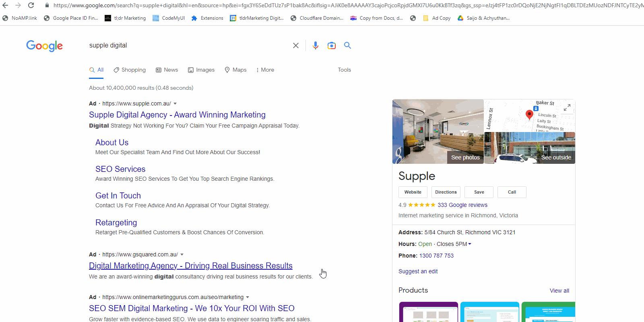The height and width of the screenshot is (322, 644).
Task: Go back using browser back arrow
Action: tap(5, 5)
